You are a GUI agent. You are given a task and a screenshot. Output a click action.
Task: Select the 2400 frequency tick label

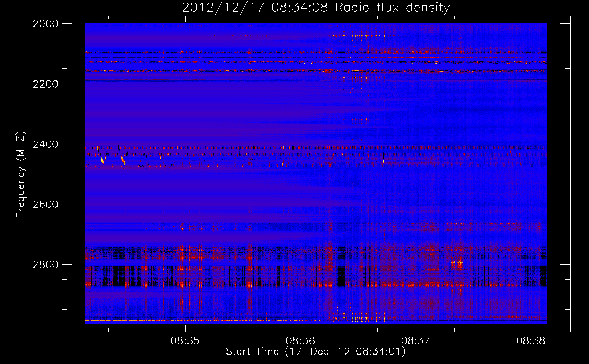(46, 144)
